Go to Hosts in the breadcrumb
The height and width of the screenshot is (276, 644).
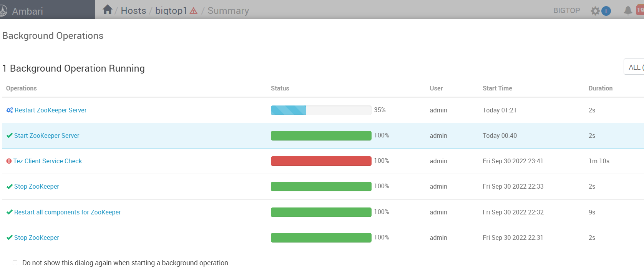coord(133,11)
